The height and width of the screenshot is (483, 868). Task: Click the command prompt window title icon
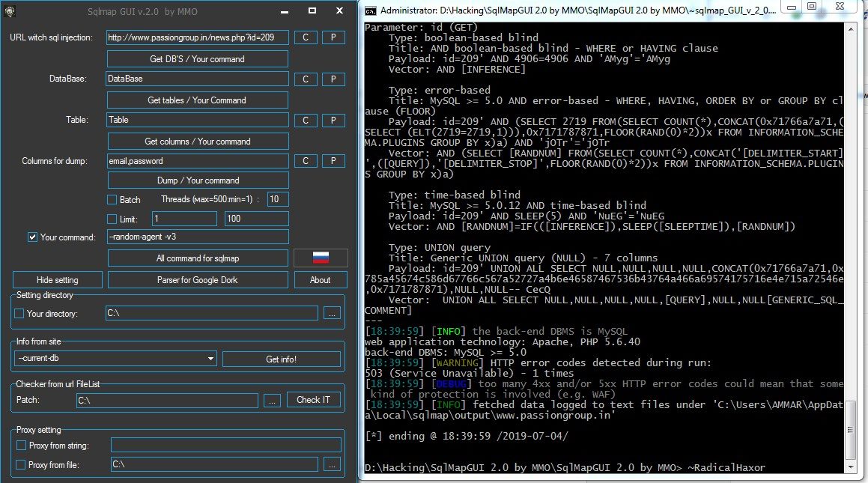tap(370, 10)
